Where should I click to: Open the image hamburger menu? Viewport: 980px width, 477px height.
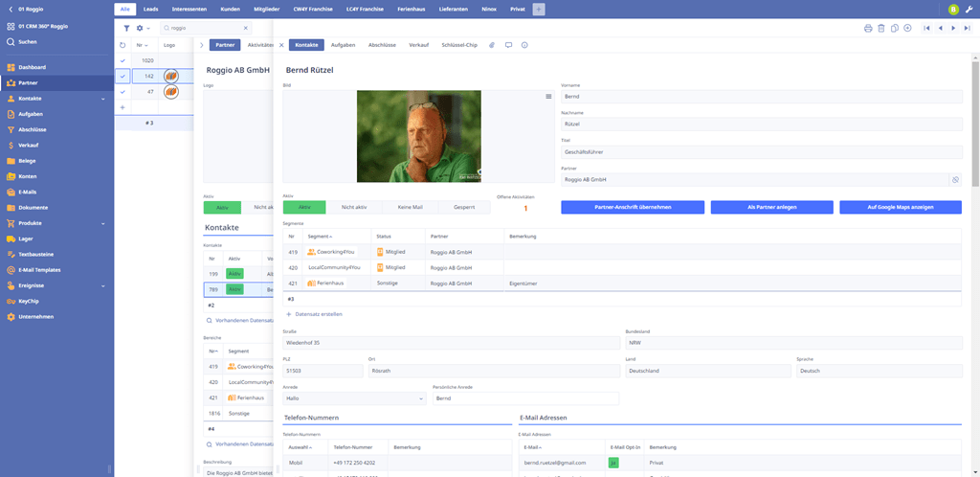point(548,97)
